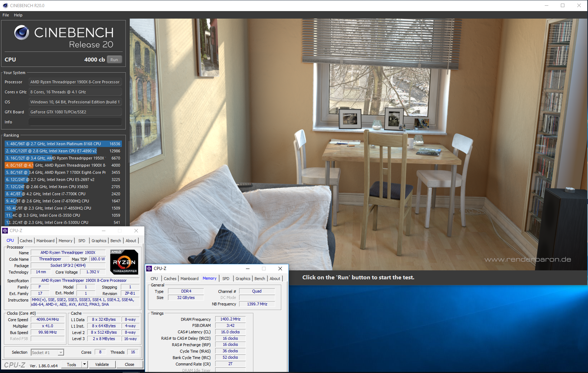Select ranking entry Xeon E5-2697 v2
The width and height of the screenshot is (588, 373).
click(63, 180)
